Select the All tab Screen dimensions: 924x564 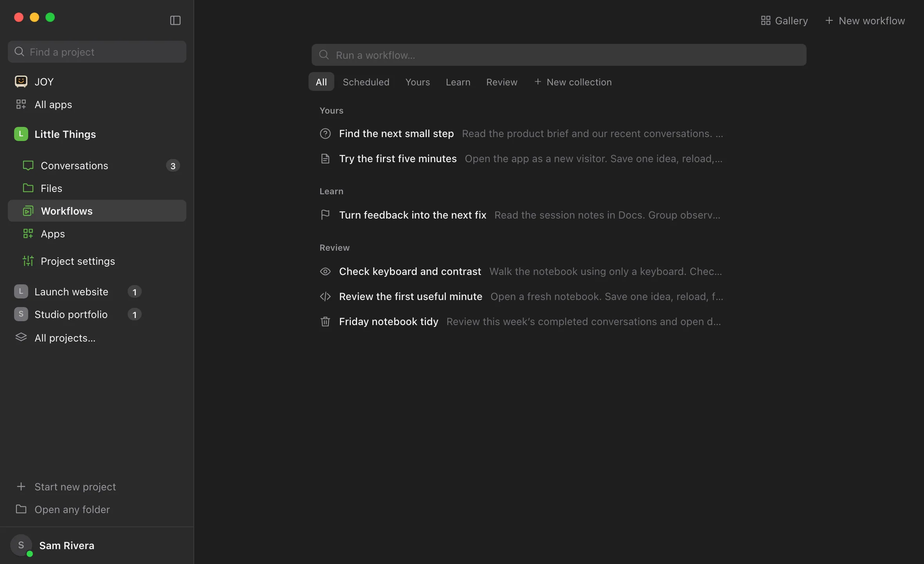(321, 81)
